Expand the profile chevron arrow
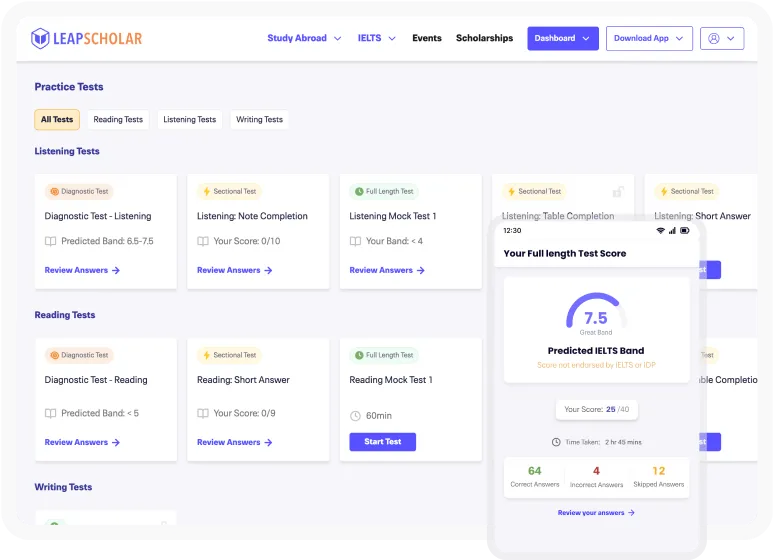 pyautogui.click(x=731, y=38)
